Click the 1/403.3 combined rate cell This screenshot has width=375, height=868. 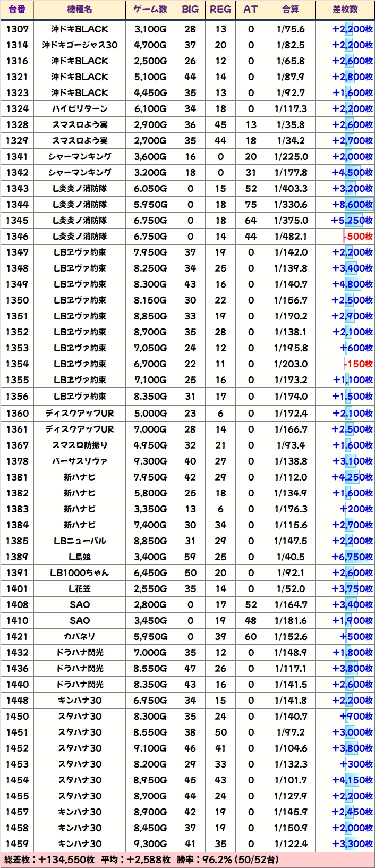click(x=291, y=188)
